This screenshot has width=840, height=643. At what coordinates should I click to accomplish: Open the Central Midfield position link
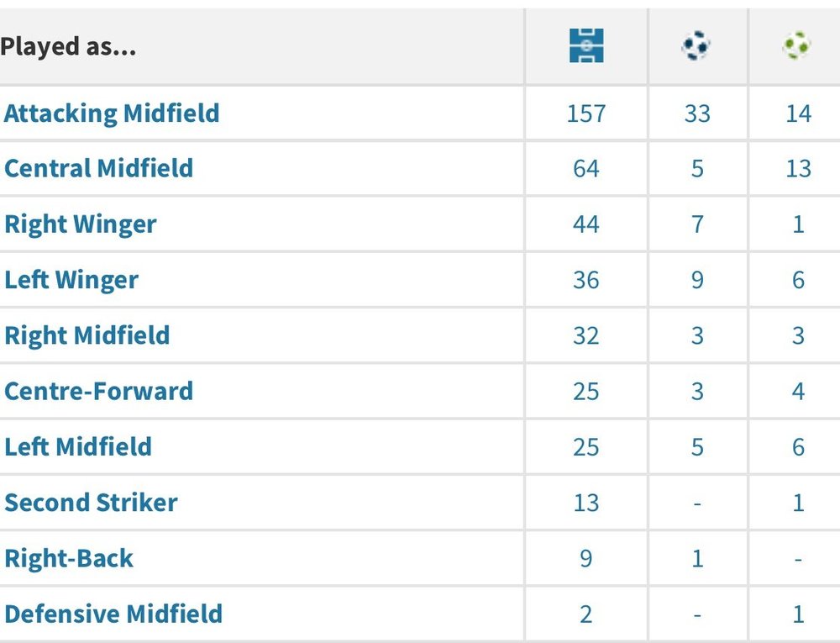[x=98, y=168]
